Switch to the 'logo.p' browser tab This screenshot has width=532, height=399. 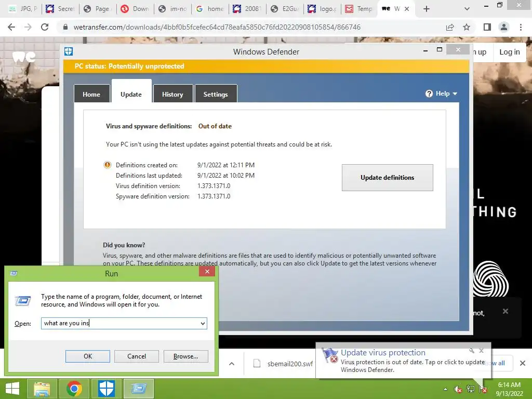pos(322,9)
